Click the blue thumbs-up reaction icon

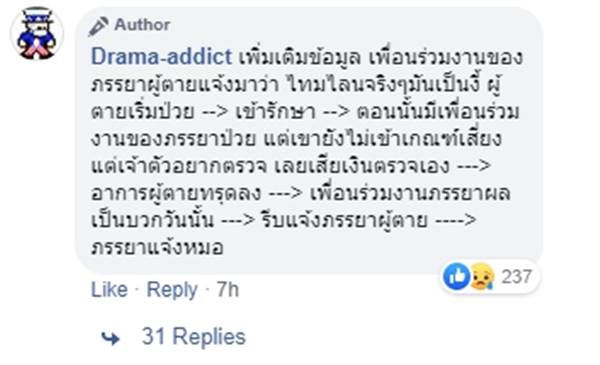tap(457, 276)
